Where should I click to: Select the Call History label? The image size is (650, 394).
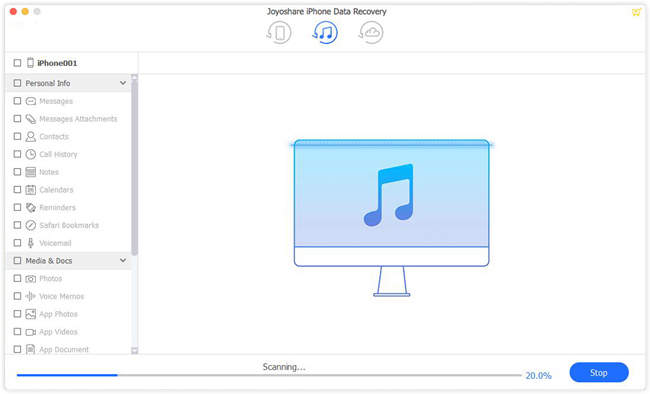(x=58, y=154)
